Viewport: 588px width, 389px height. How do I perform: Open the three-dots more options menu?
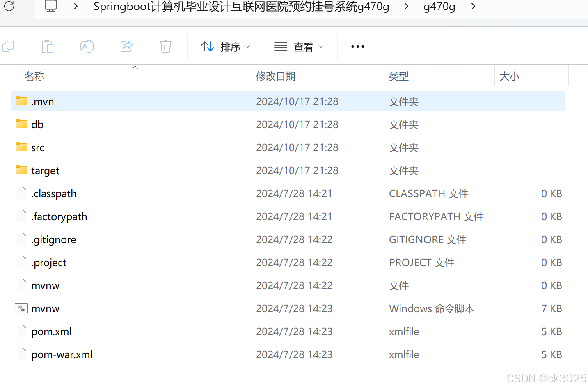[358, 46]
